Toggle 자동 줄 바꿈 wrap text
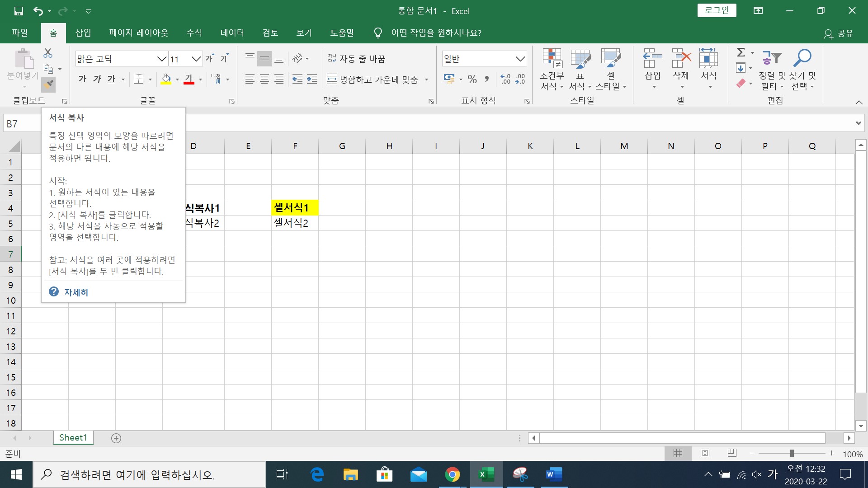Screen dimensions: 868x488 click(356, 58)
